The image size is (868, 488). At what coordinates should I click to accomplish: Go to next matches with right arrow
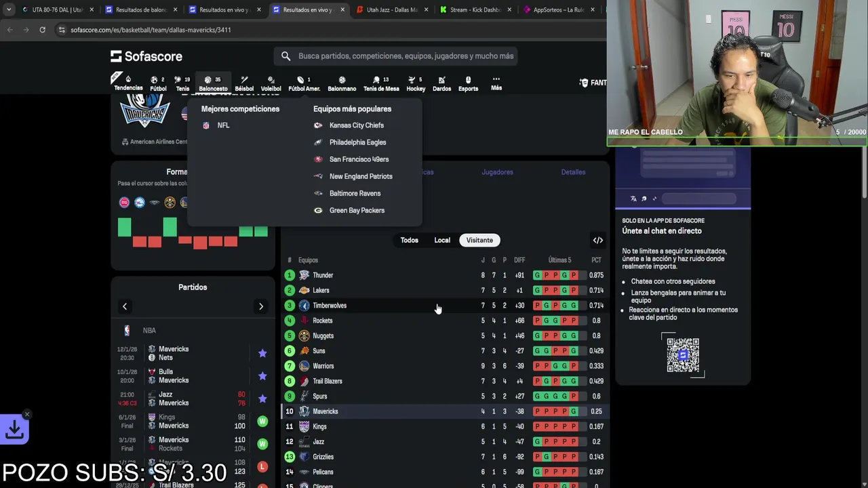coord(261,306)
